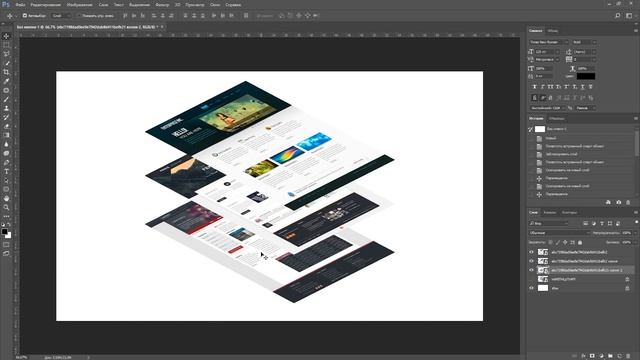Image resolution: width=640 pixels, height=360 pixels.
Task: Hide the selected layer ending in 'копия 2'
Action: pos(531,270)
